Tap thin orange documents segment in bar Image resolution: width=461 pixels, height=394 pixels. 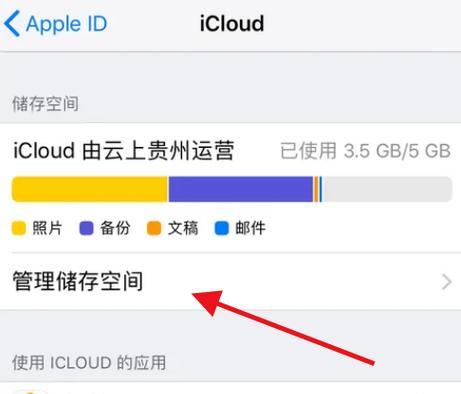(316, 189)
